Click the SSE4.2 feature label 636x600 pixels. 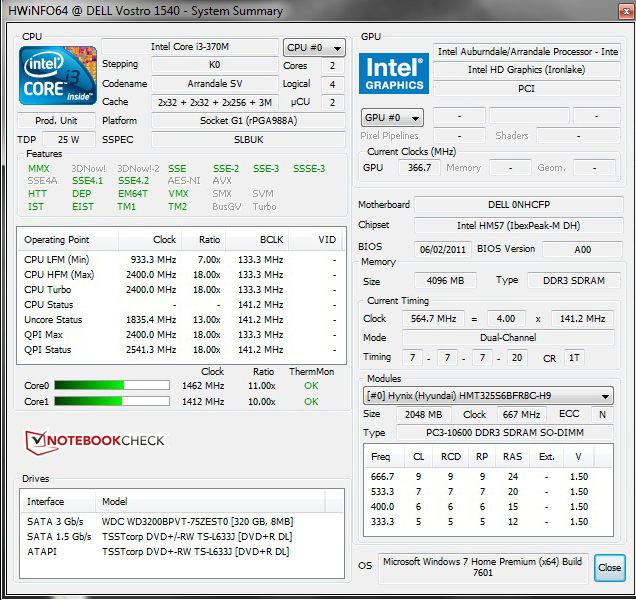coord(133,181)
